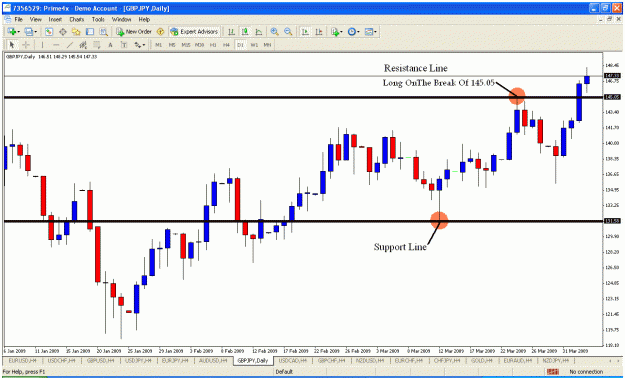Open the Insert menu
625x378 pixels.
click(55, 19)
